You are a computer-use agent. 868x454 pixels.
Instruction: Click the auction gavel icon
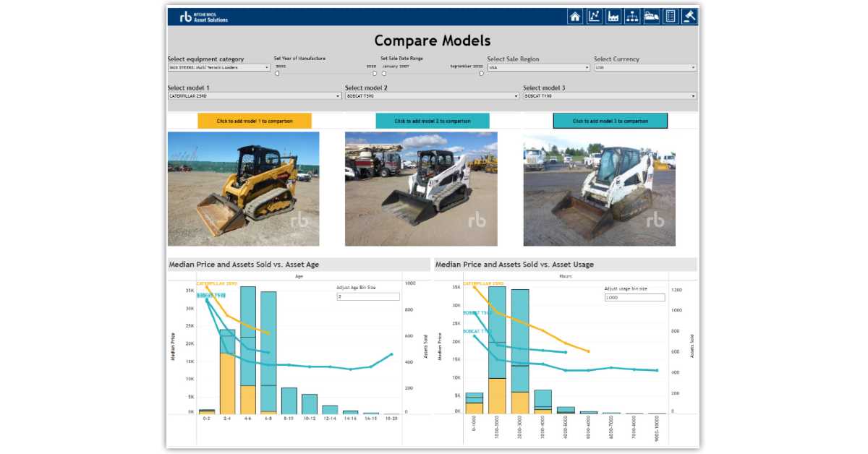[x=689, y=17]
